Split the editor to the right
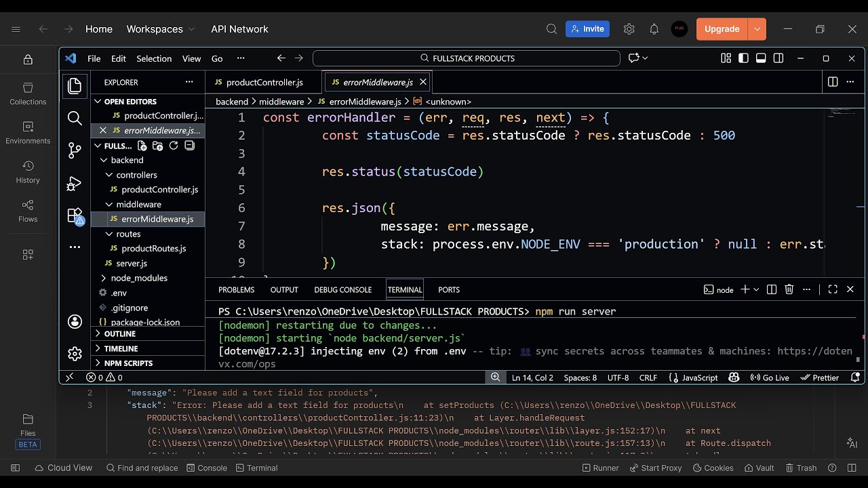 pyautogui.click(x=833, y=82)
